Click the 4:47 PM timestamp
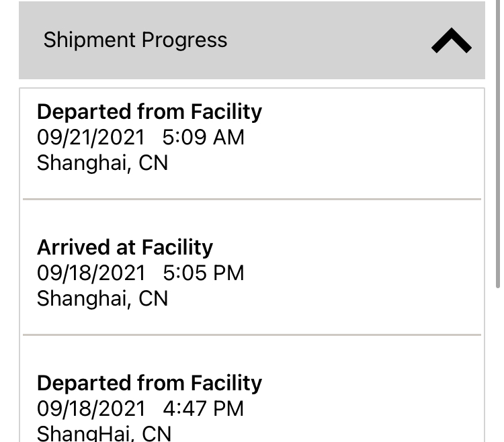 [x=204, y=409]
